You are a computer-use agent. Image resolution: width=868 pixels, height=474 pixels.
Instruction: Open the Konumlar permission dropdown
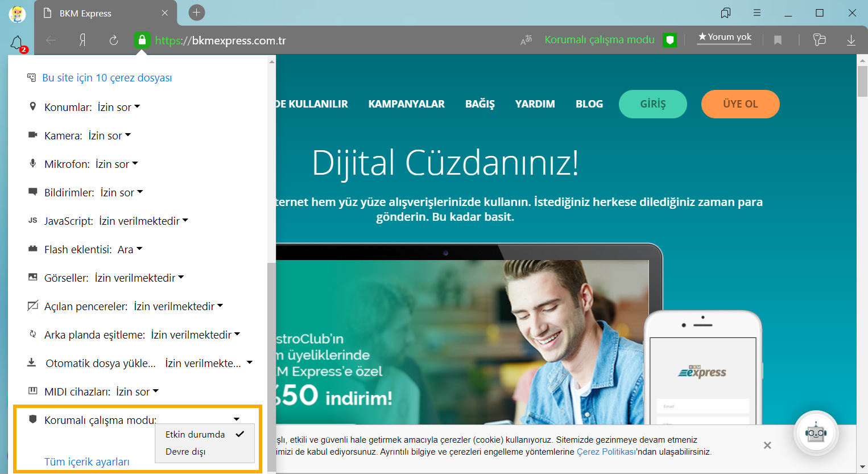[118, 107]
